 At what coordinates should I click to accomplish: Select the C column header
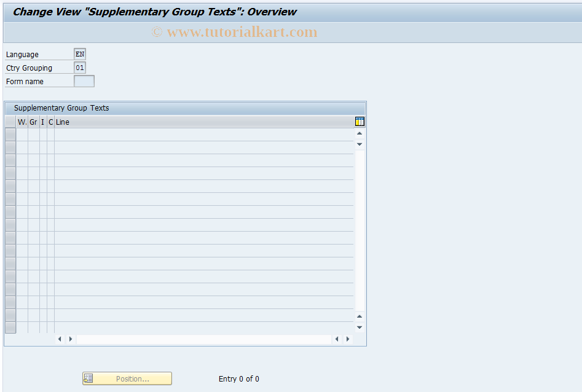tap(50, 122)
